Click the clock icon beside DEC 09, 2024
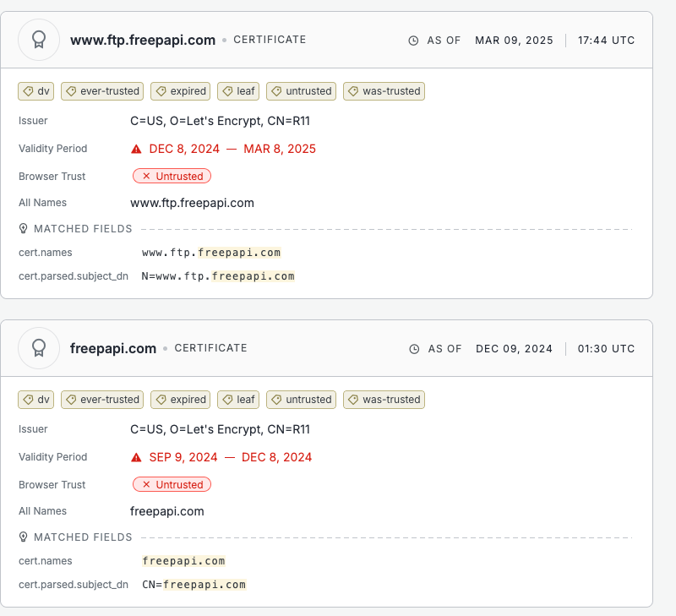676x616 pixels. click(x=414, y=349)
